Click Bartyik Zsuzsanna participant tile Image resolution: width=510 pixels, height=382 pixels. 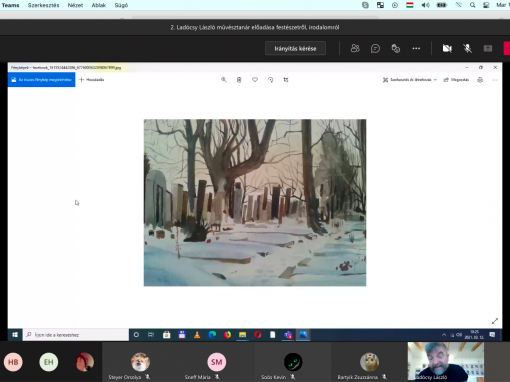(x=369, y=362)
